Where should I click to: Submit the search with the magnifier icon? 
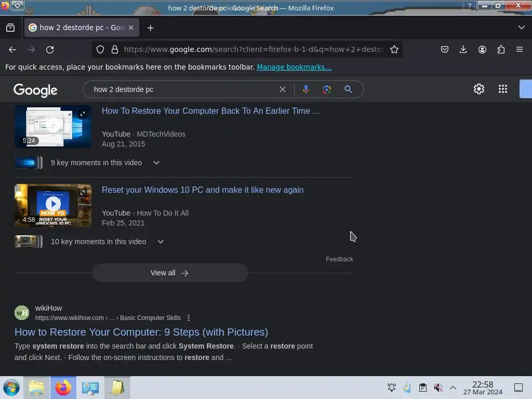348,89
